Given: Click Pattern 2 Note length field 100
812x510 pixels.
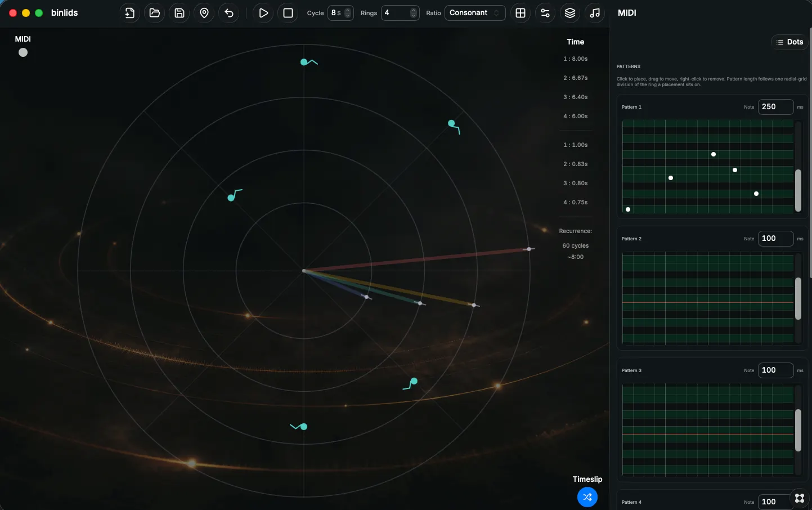Looking at the screenshot, I should point(776,239).
